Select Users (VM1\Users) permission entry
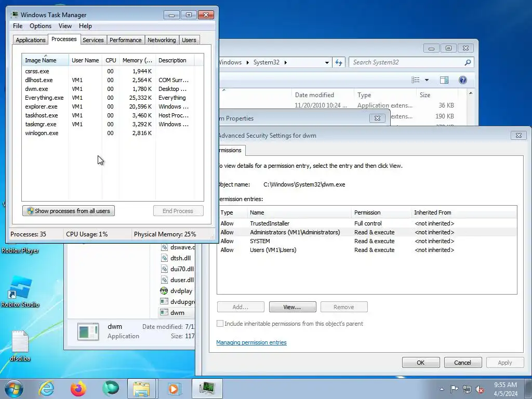Image resolution: width=532 pixels, height=399 pixels. click(x=367, y=250)
